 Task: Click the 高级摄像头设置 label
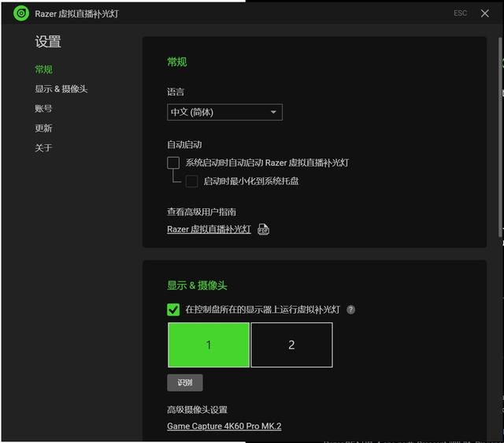click(197, 410)
